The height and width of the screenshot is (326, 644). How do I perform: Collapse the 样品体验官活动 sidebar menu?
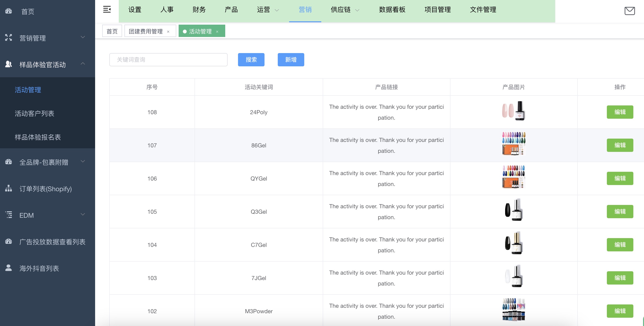(x=48, y=64)
